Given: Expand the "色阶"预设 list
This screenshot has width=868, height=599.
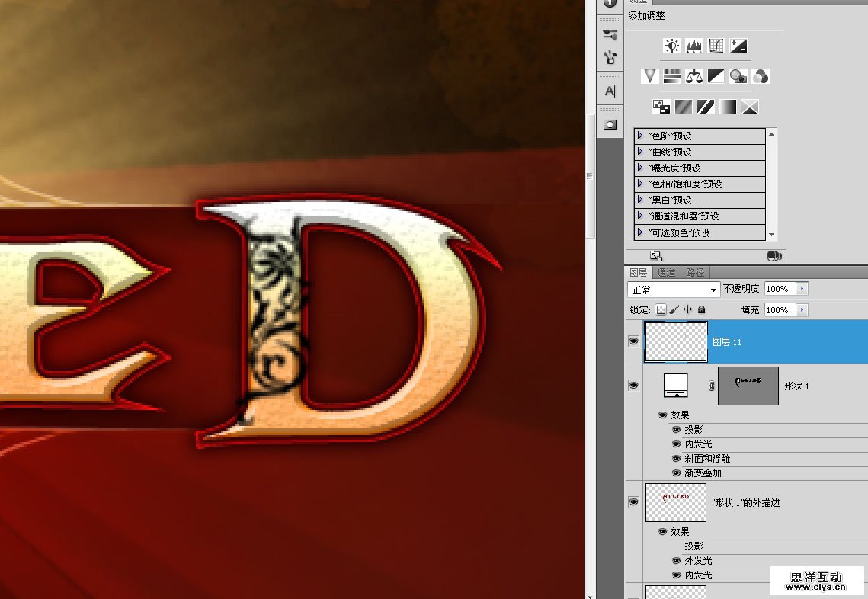Looking at the screenshot, I should pos(641,136).
